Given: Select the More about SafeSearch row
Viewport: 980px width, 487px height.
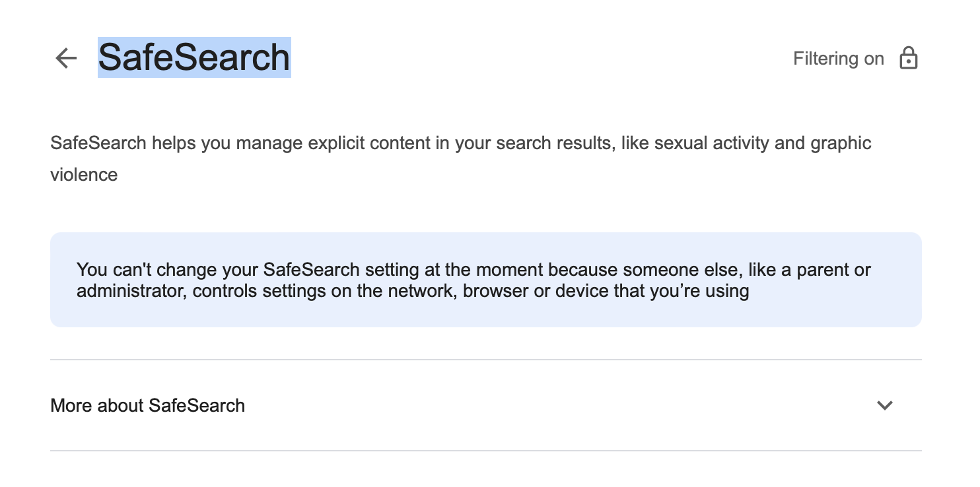Looking at the screenshot, I should (x=462, y=406).
